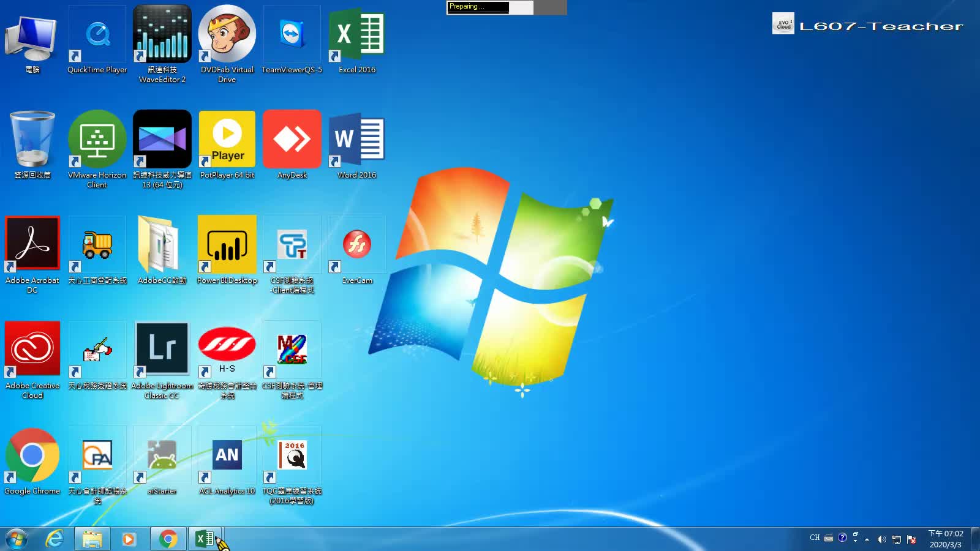
Task: Launch aiStarter Android icon
Action: click(x=162, y=461)
